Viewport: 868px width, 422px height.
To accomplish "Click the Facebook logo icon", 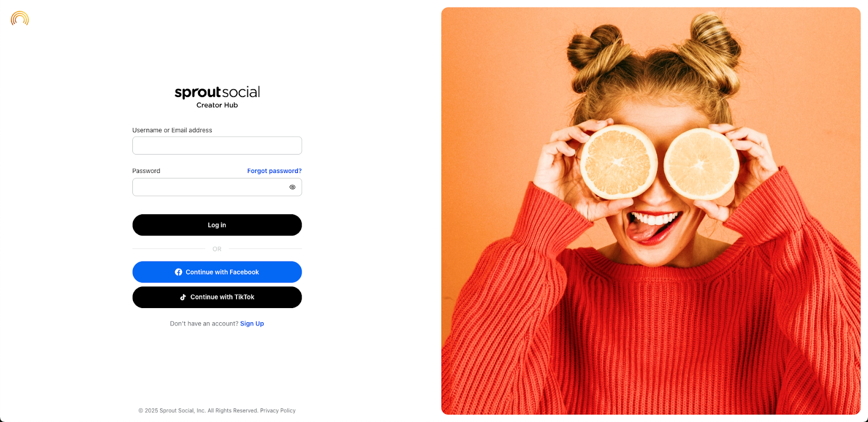I will pyautogui.click(x=178, y=272).
